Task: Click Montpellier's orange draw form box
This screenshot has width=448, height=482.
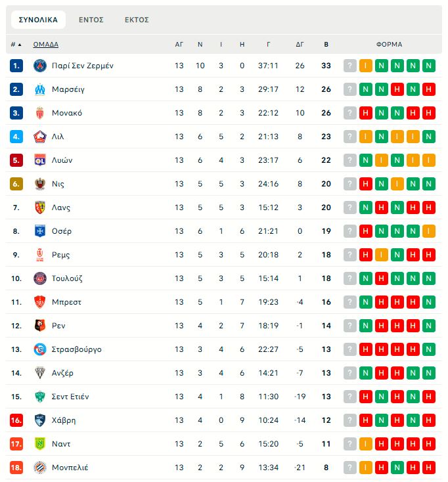Action: 366,468
